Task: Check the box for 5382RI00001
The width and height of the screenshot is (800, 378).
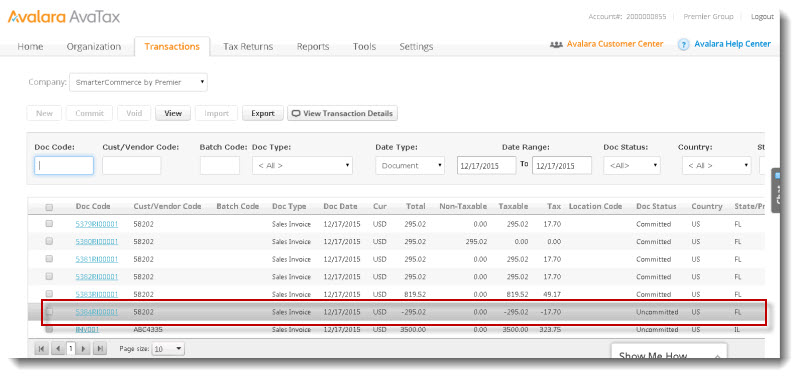Action: pos(49,276)
